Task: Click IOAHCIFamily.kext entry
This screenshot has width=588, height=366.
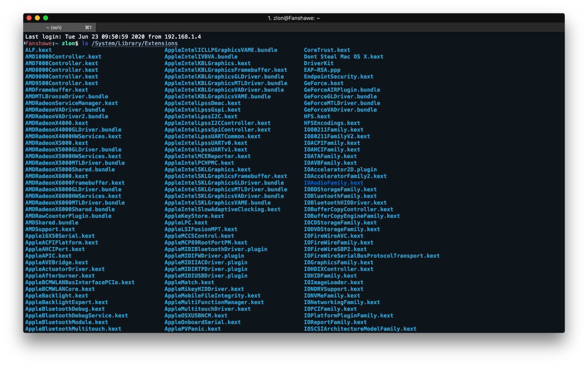Action: click(332, 149)
